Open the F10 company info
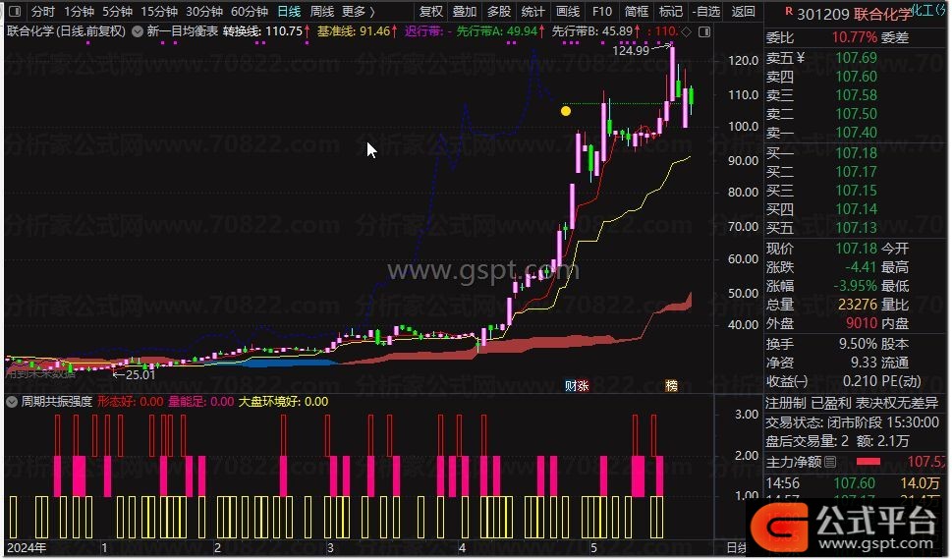This screenshot has height=560, width=952. coord(601,11)
